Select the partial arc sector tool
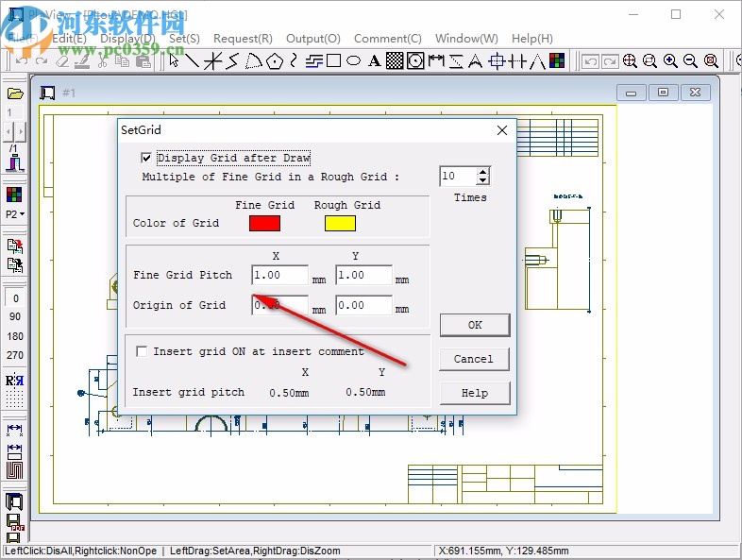742x560 pixels. coord(254,60)
